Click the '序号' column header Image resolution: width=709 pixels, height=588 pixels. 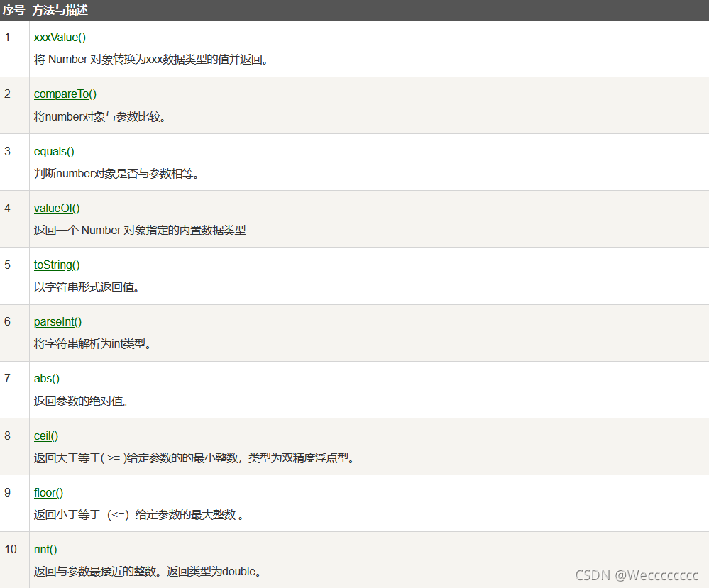click(13, 10)
